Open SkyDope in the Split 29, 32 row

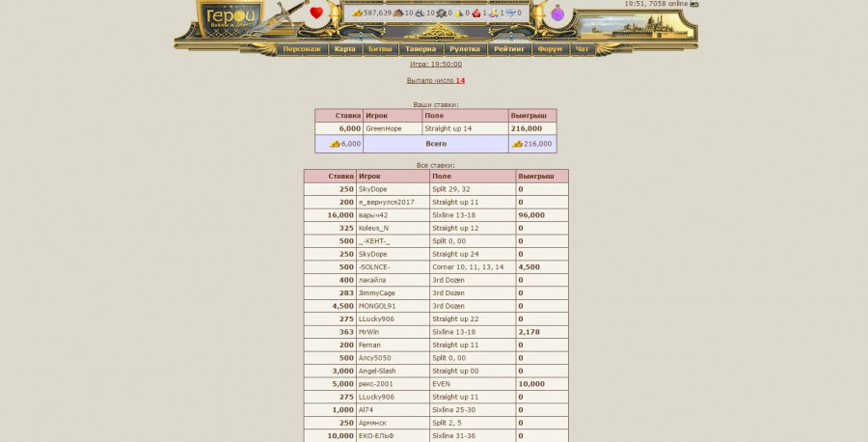[372, 189]
